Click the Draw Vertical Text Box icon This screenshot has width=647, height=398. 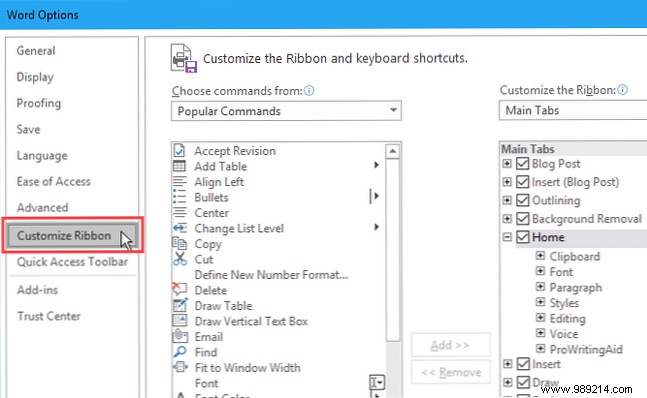pyautogui.click(x=180, y=320)
